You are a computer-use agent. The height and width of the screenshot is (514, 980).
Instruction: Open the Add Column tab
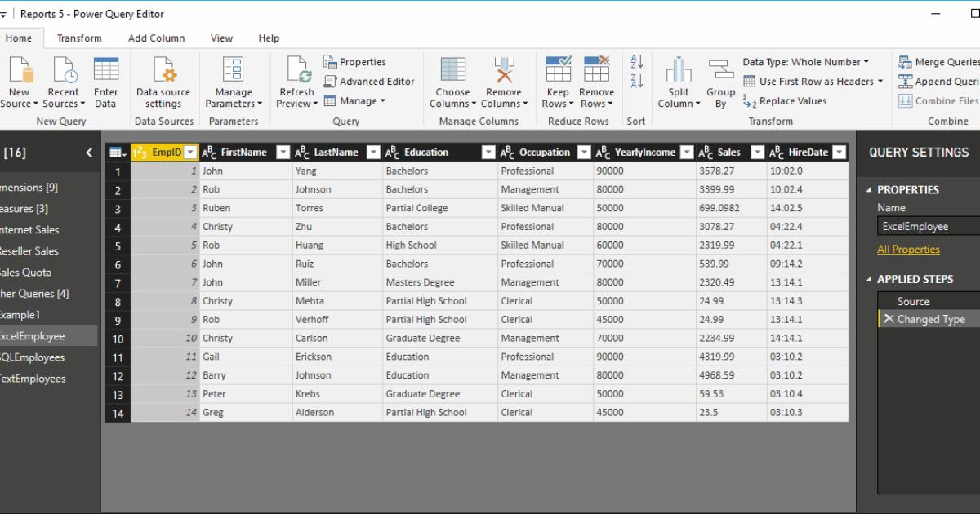point(156,38)
